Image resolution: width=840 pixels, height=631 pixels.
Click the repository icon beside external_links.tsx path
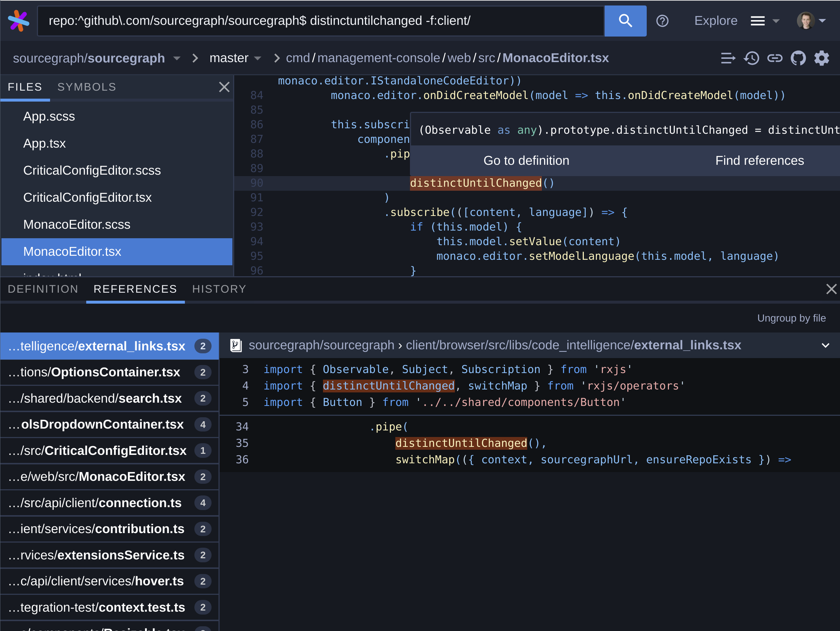point(236,345)
